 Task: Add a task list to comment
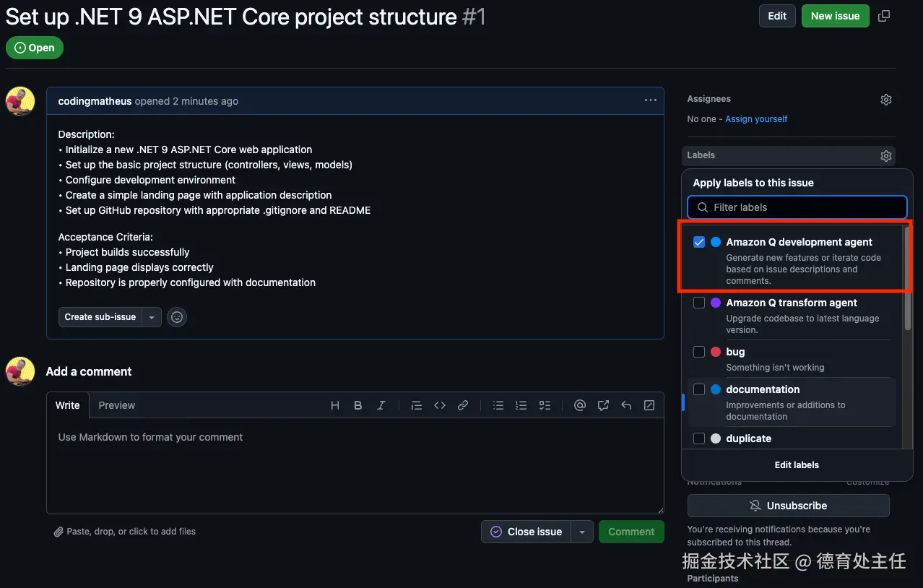point(545,405)
